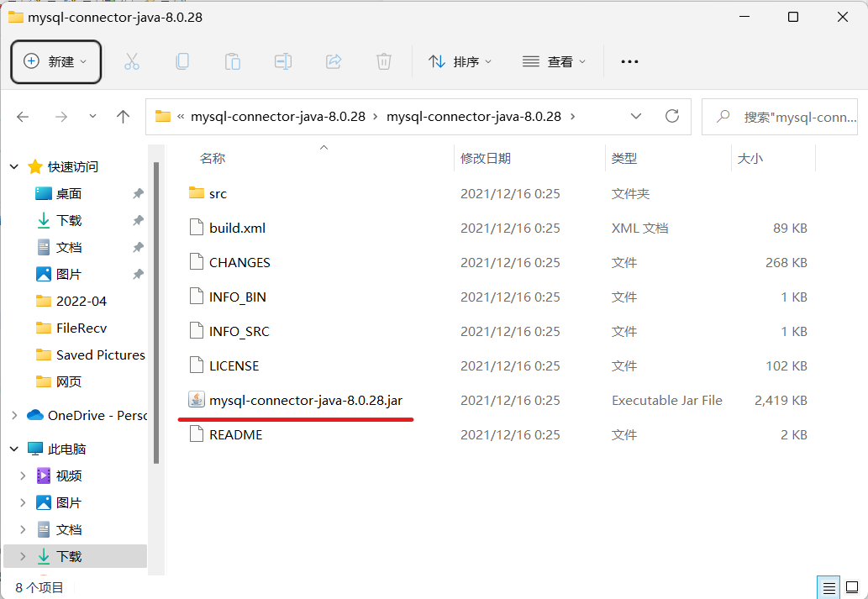Viewport: 868px width, 599px height.
Task: Expand the 视频 tree node
Action: coord(23,476)
